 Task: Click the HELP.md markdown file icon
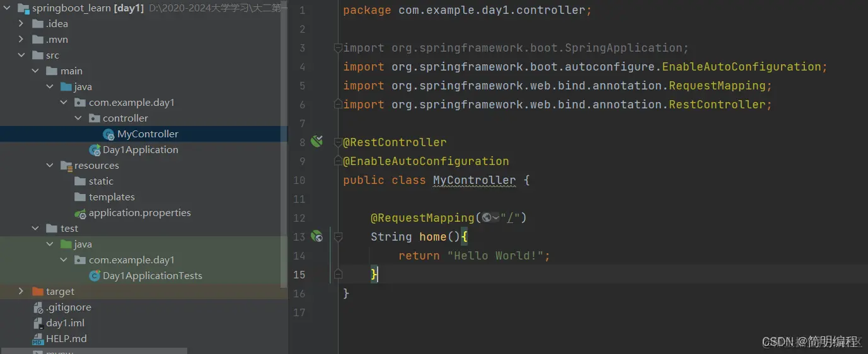click(38, 339)
